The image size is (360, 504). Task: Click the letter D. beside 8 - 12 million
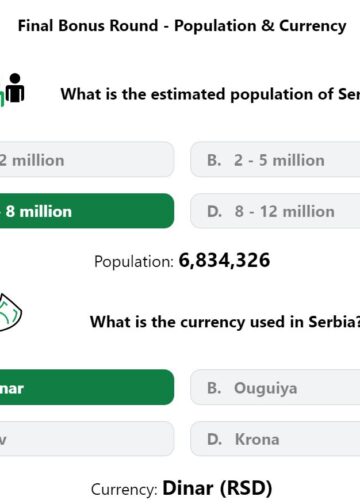tap(214, 211)
